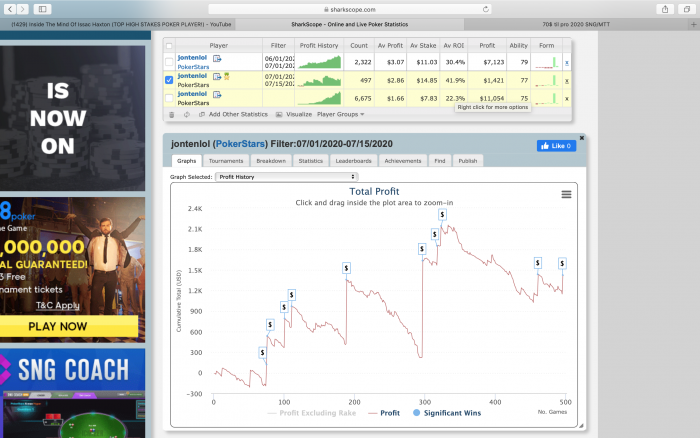
Task: Click the last $ marker near game 500
Action: (562, 264)
